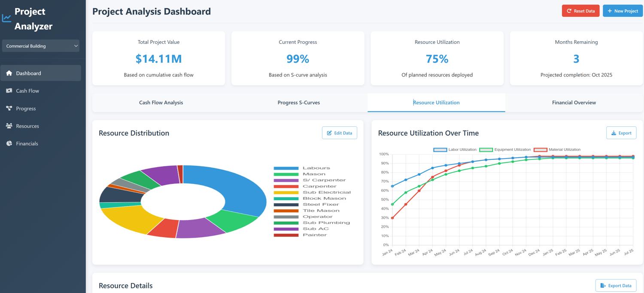Click the Project Analyzer chart logo icon

[6, 18]
